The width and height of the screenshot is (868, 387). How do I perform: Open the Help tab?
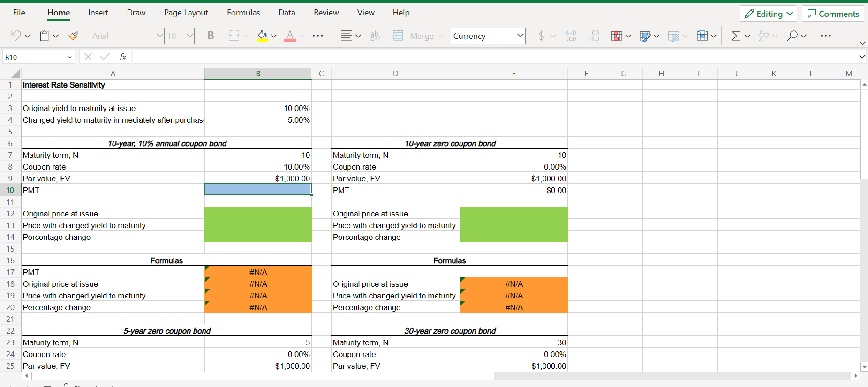click(x=401, y=13)
